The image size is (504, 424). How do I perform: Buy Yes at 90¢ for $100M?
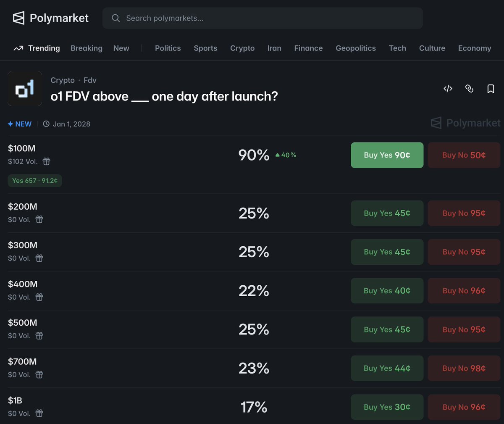pos(387,155)
